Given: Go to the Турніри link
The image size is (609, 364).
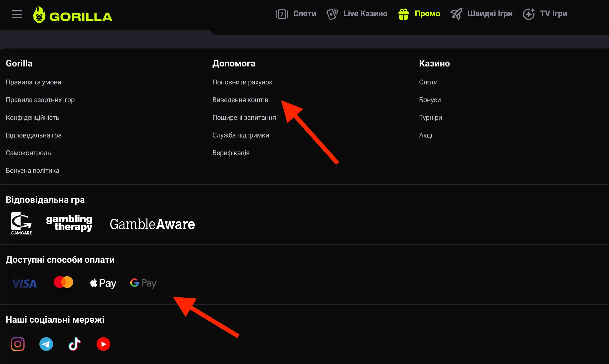Looking at the screenshot, I should 430,118.
